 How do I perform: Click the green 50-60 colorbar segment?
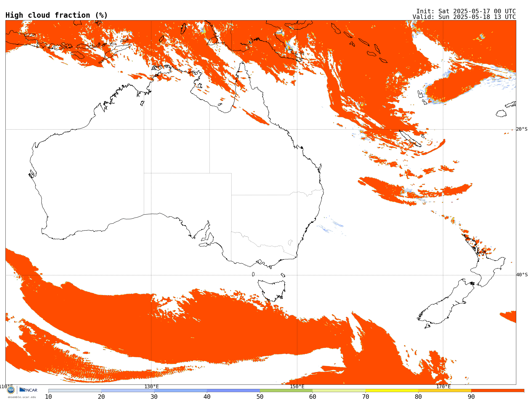[286, 391]
